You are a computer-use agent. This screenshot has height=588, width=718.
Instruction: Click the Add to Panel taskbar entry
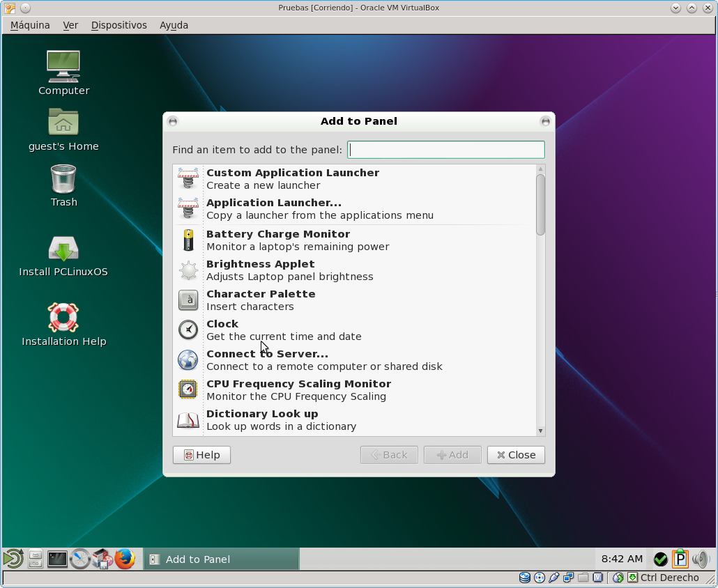(x=221, y=559)
